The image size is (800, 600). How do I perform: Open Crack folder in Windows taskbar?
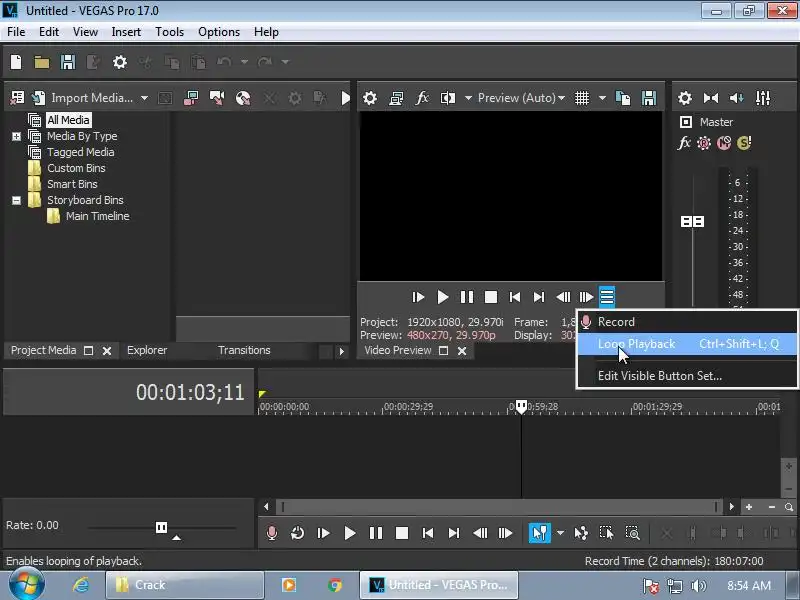(x=185, y=585)
